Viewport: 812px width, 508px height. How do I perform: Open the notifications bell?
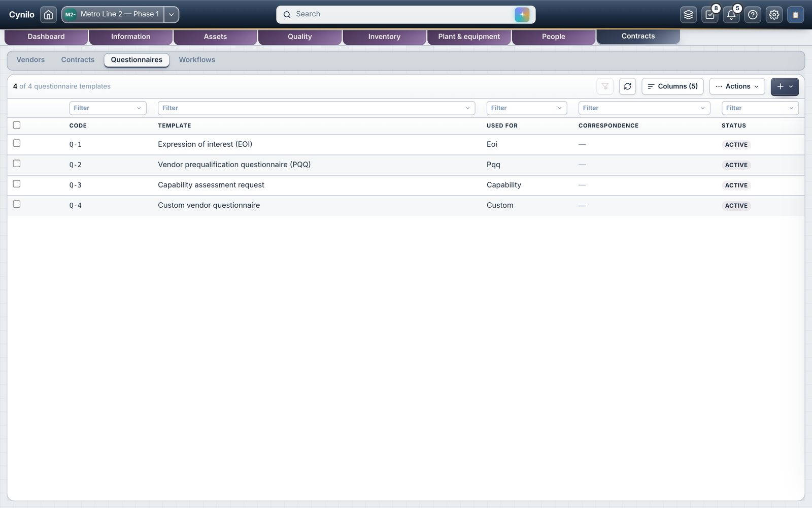pyautogui.click(x=731, y=15)
